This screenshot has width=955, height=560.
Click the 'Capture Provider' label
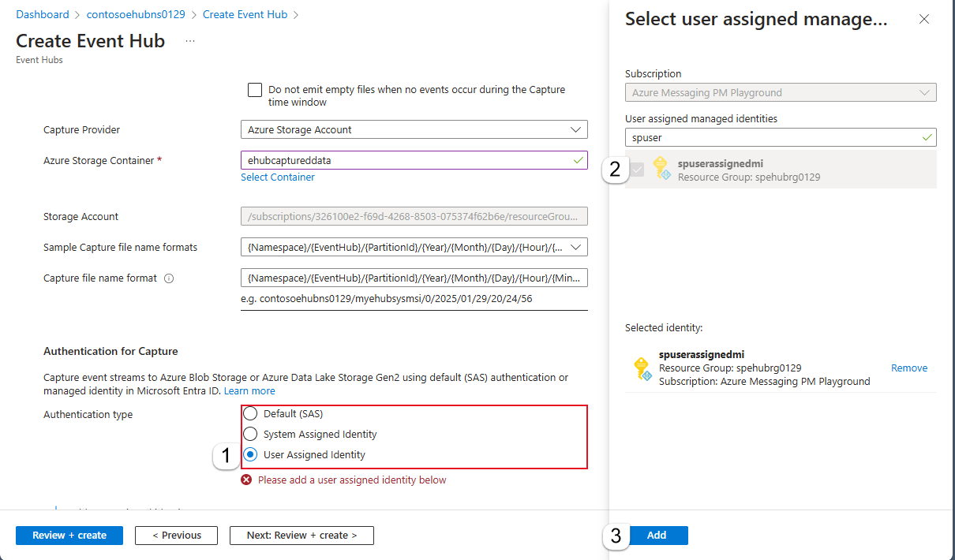(x=82, y=129)
